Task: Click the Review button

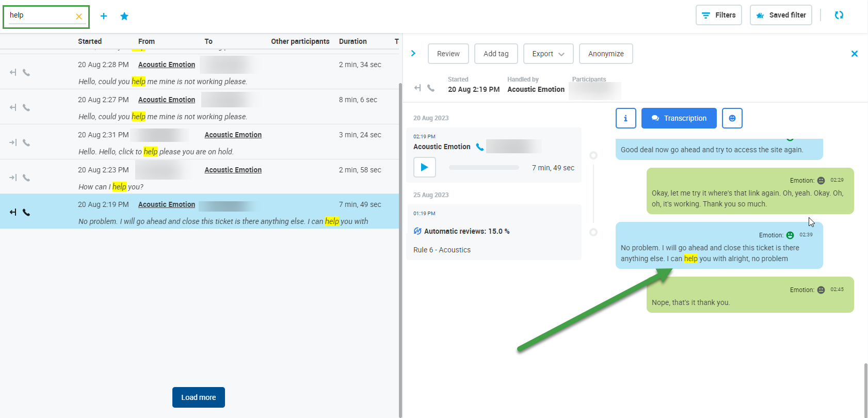Action: click(448, 54)
